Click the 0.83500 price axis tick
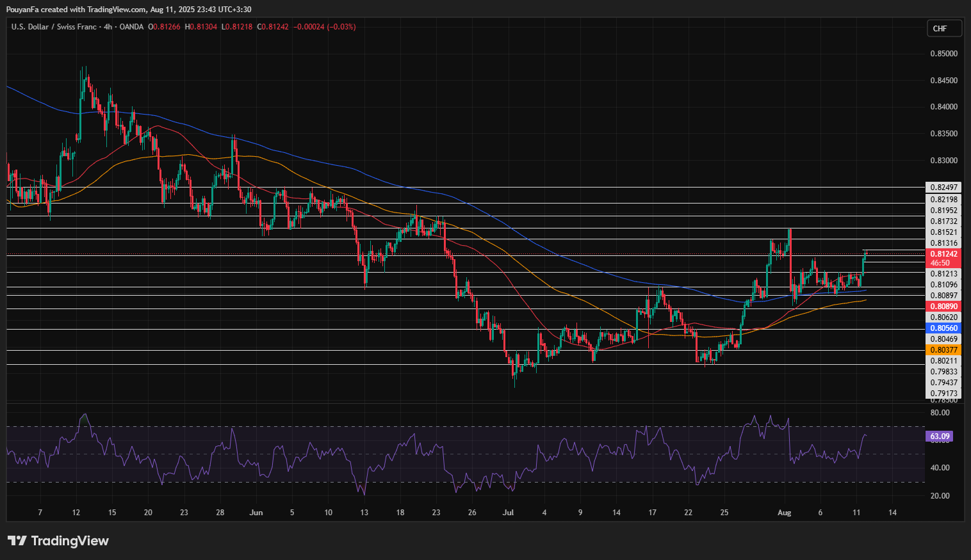Image resolution: width=971 pixels, height=560 pixels. pos(943,134)
